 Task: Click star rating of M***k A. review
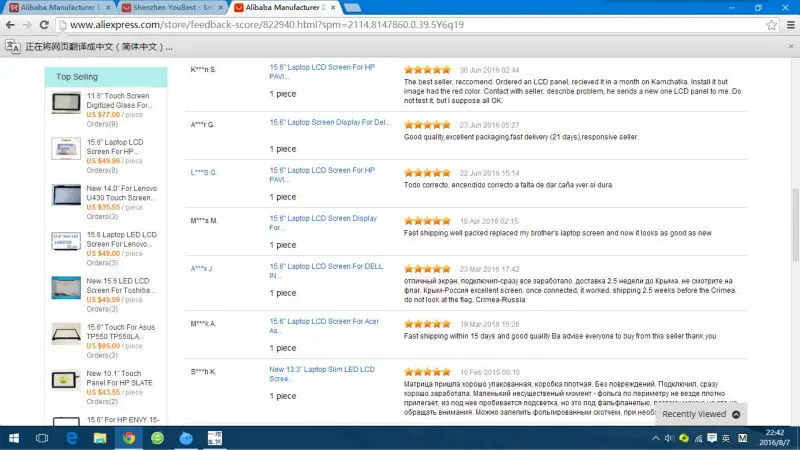point(428,324)
